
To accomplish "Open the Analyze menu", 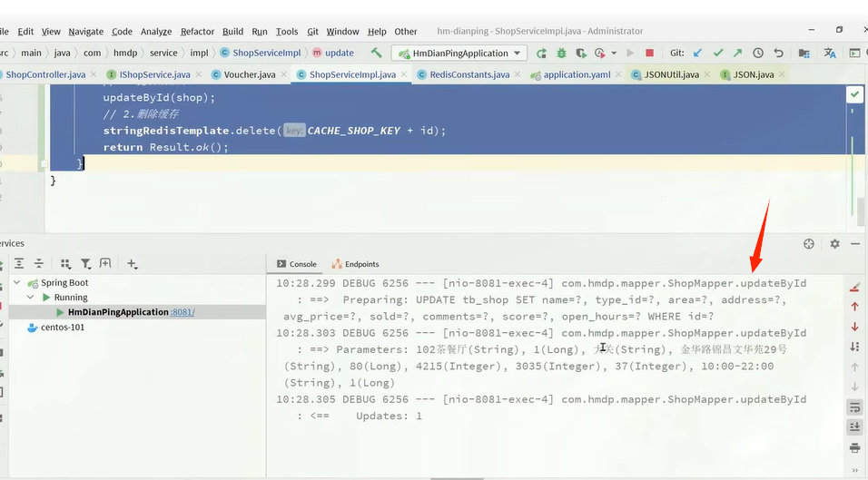I will pyautogui.click(x=156, y=32).
